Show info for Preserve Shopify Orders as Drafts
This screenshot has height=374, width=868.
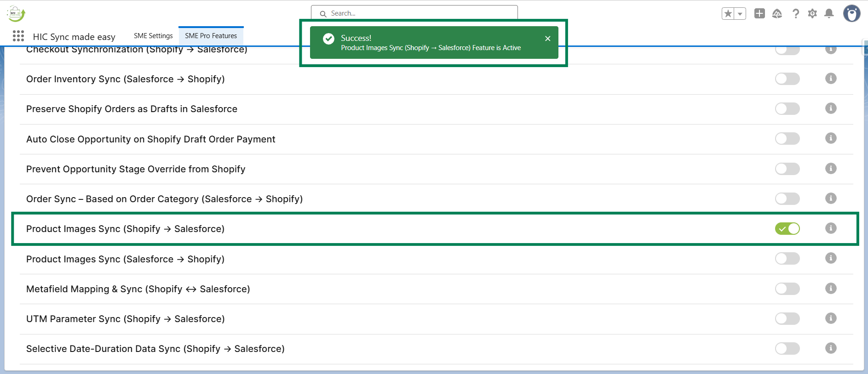click(x=831, y=108)
